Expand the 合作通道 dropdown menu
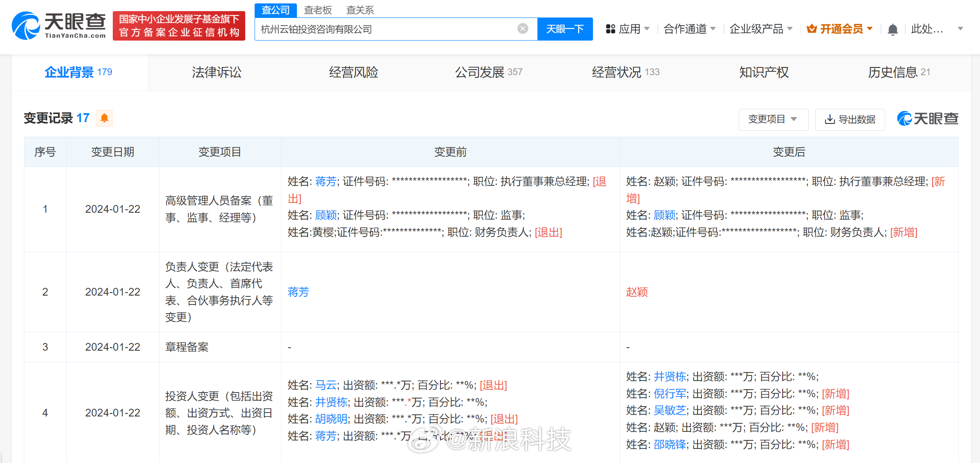 (x=689, y=29)
